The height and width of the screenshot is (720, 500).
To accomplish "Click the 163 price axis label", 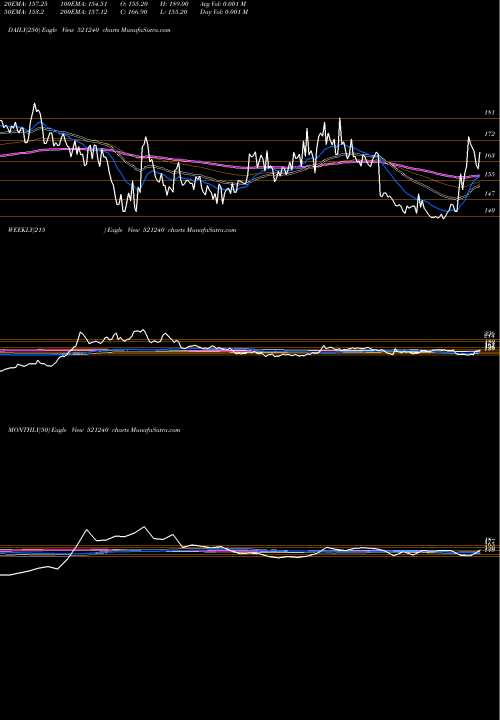I will click(489, 156).
